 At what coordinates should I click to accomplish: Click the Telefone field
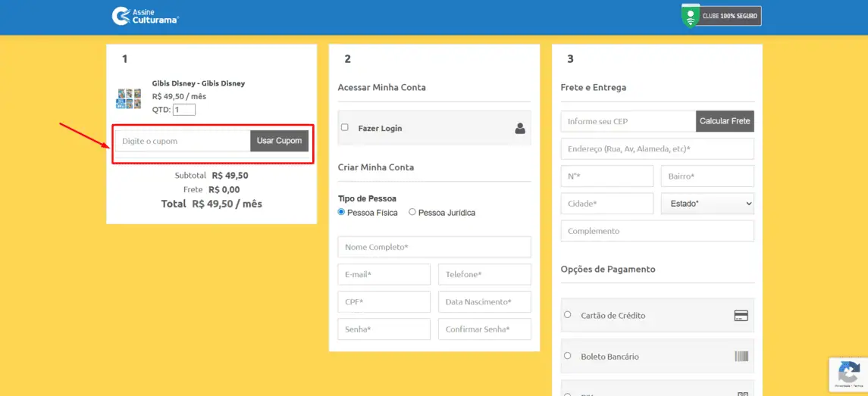point(484,274)
